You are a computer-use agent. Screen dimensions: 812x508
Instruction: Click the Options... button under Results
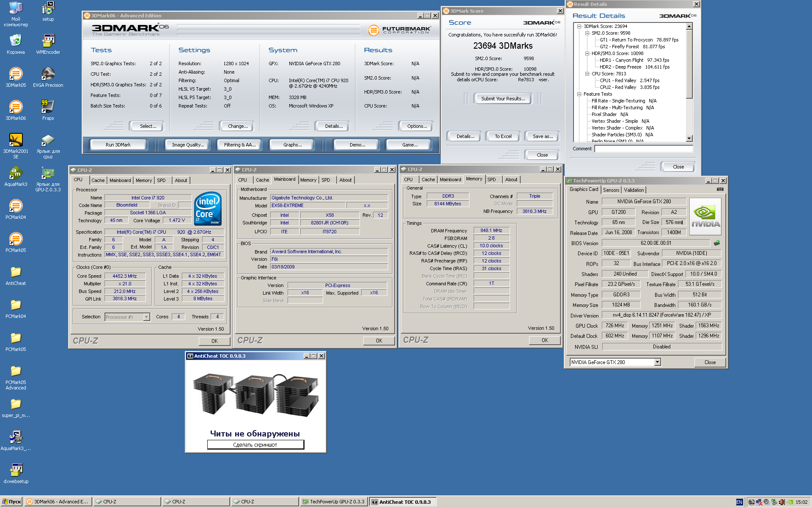pyautogui.click(x=417, y=126)
